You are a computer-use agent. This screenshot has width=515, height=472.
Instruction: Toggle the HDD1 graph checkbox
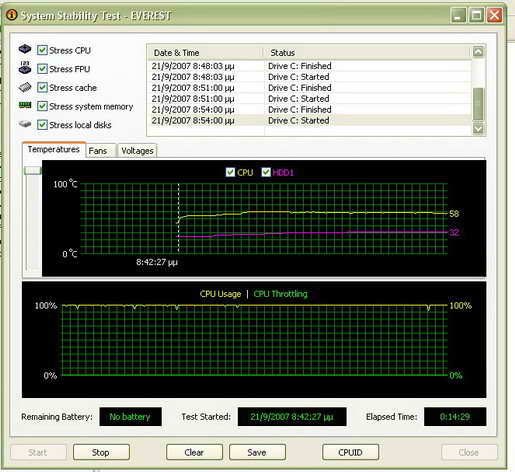click(x=266, y=172)
